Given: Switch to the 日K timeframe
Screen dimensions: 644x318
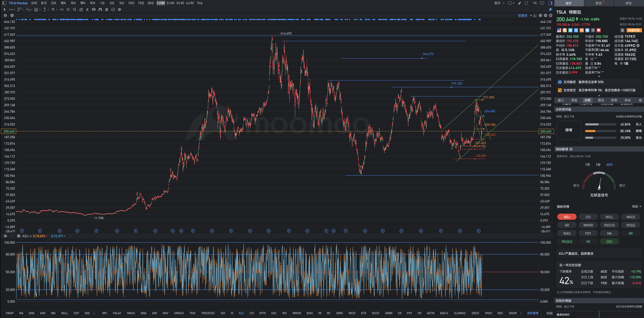Looking at the screenshot, I should [53, 3].
